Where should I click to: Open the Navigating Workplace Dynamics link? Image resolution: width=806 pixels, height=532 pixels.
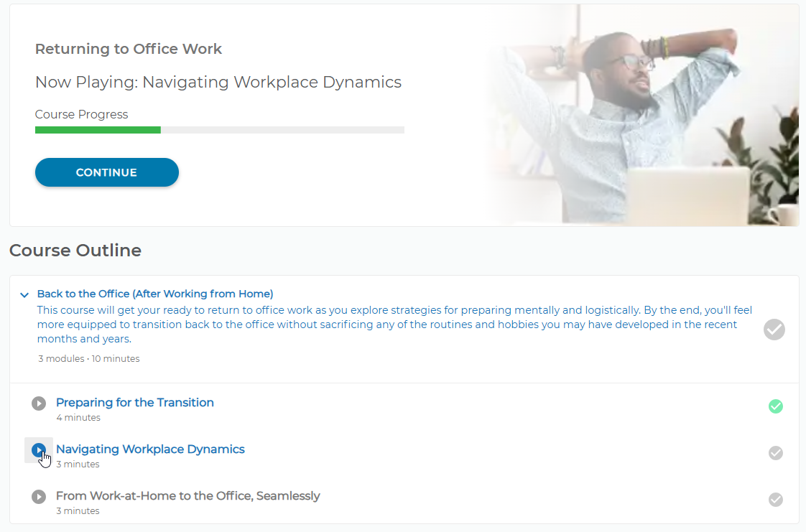click(x=150, y=449)
